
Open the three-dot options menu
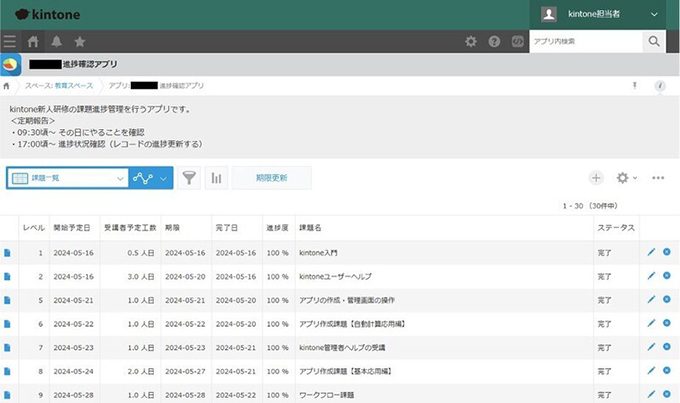pyautogui.click(x=658, y=178)
